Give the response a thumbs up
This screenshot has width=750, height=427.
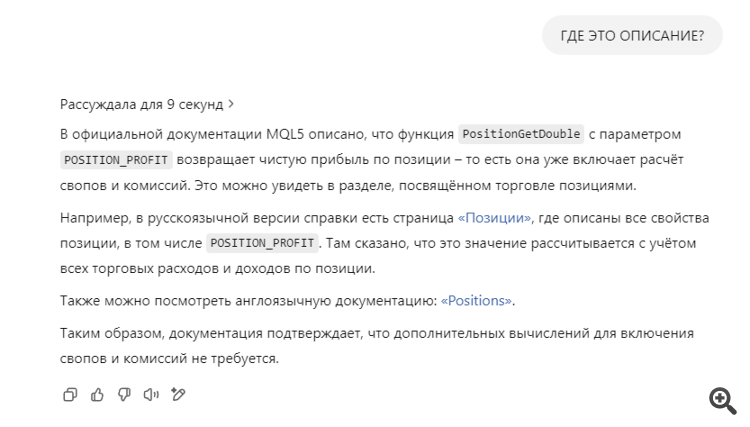point(97,395)
